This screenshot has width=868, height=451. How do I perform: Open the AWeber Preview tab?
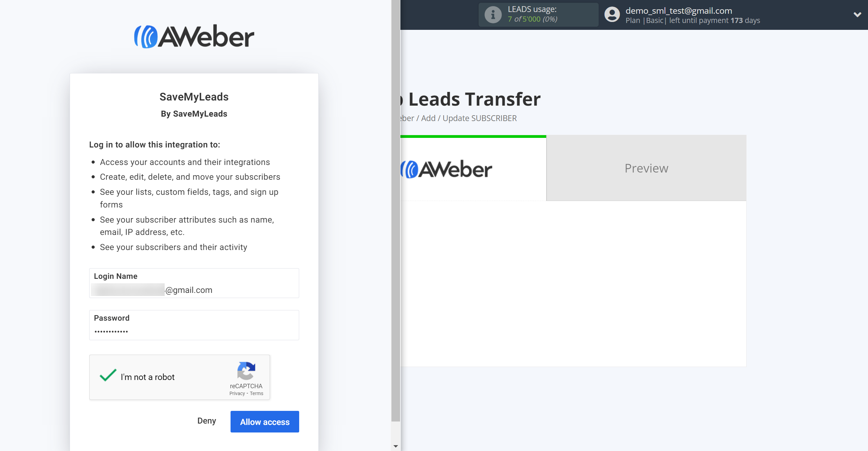point(646,168)
